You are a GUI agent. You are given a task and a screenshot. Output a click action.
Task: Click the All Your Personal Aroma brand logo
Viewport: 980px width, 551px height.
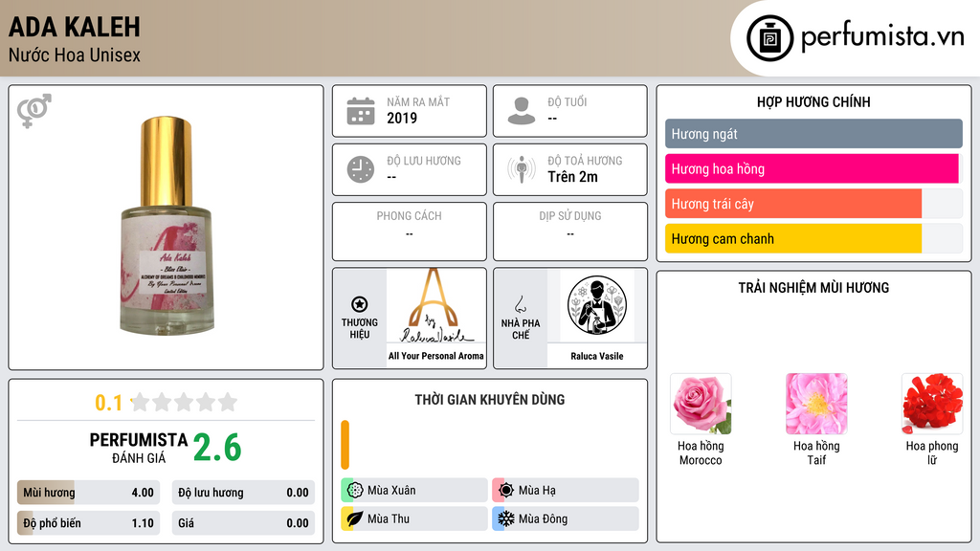tap(436, 306)
